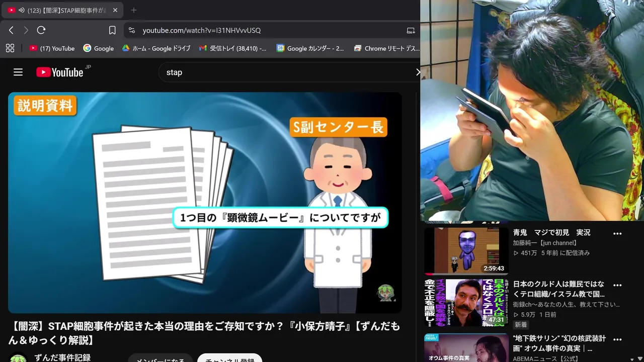Open site information icon in address bar
The image size is (644, 362).
[x=132, y=30]
